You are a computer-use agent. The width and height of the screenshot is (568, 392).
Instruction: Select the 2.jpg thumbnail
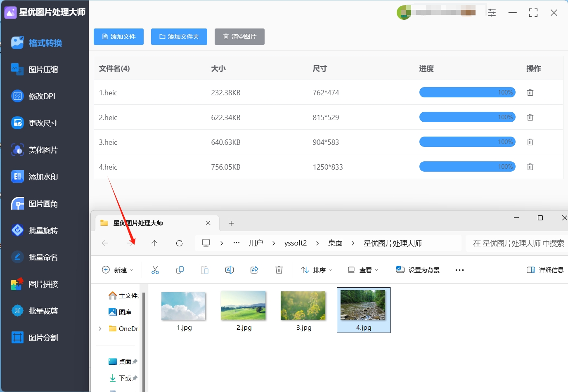click(x=244, y=306)
